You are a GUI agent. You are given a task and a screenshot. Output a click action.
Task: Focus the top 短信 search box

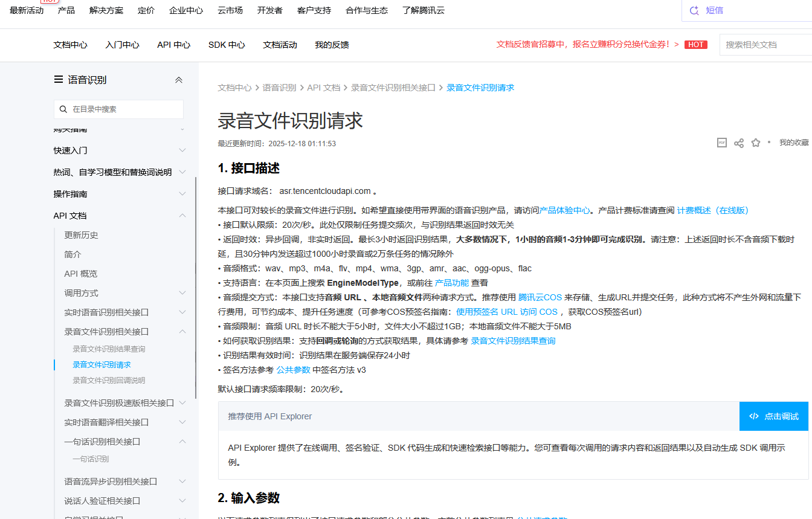click(x=747, y=10)
